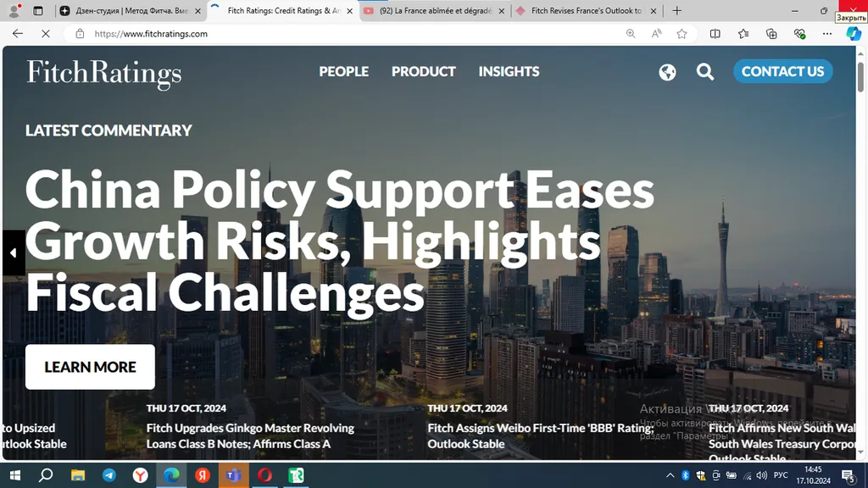Viewport: 868px width, 488px height.
Task: Add current page to favorites via star icon
Action: click(682, 34)
